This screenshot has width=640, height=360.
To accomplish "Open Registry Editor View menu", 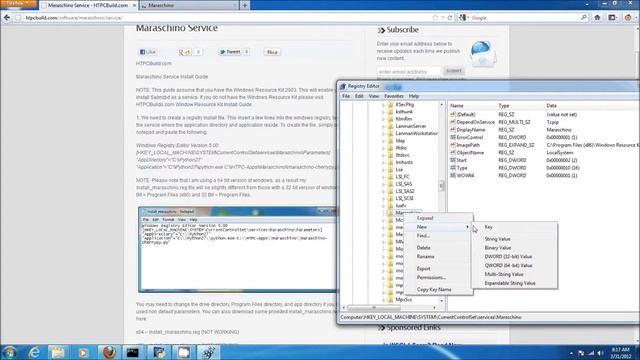I will pyautogui.click(x=373, y=96).
